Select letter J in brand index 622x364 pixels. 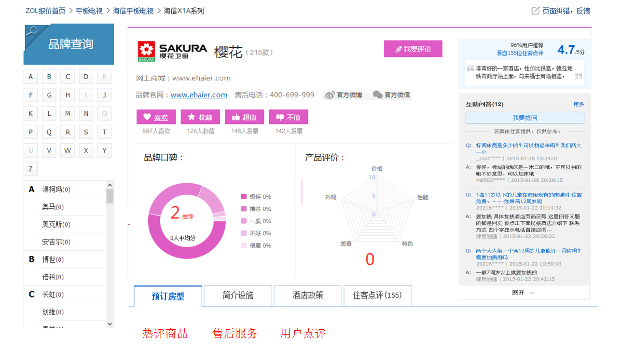(x=104, y=95)
